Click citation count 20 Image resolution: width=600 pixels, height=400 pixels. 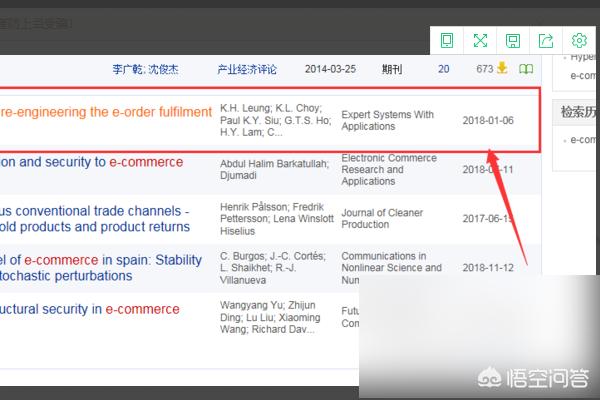pos(443,69)
